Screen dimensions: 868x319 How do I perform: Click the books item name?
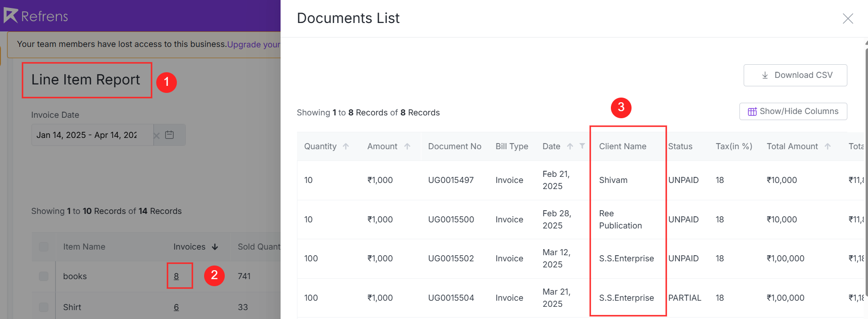tap(75, 276)
